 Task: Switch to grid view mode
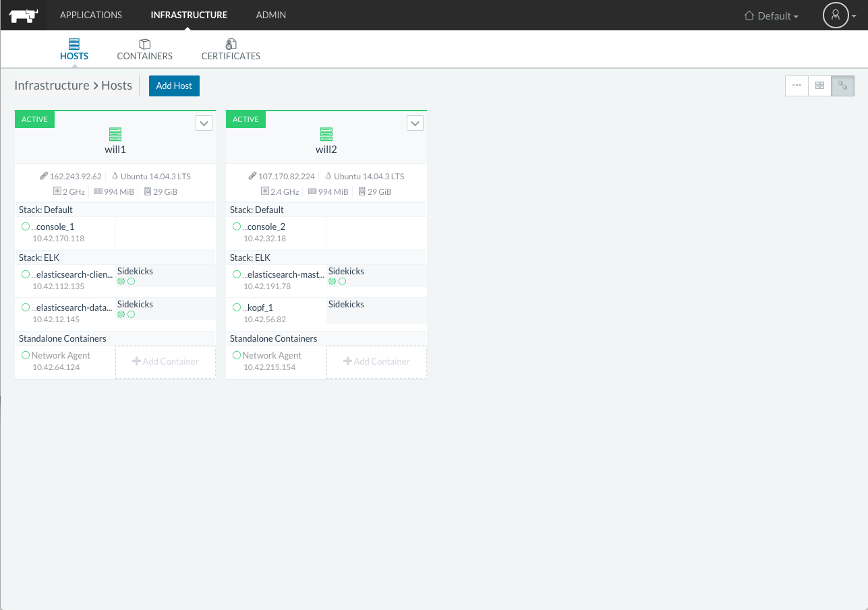[819, 86]
